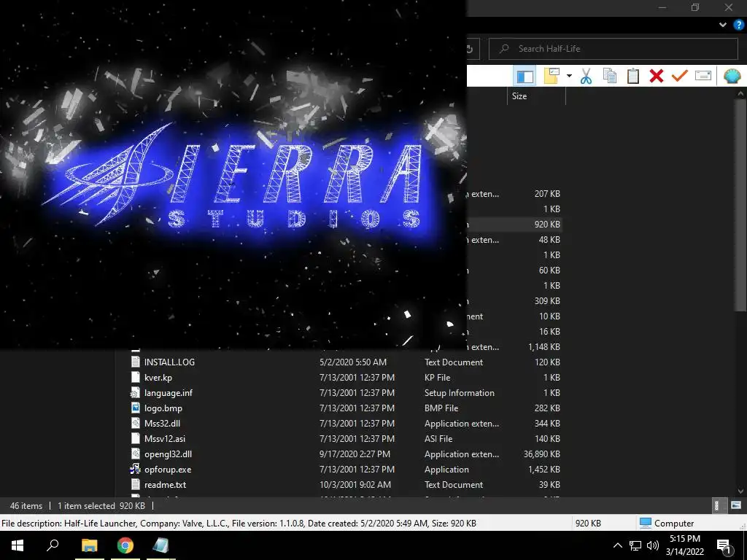
Task: Cut selection with the scissors icon
Action: [586, 76]
